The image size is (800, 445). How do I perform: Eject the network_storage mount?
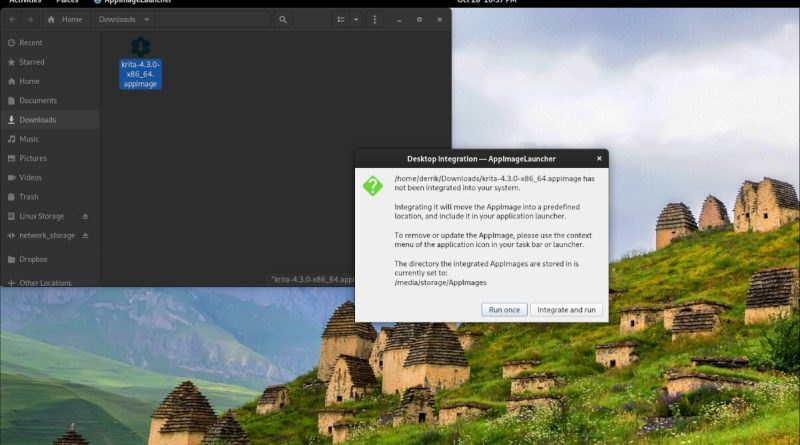click(85, 235)
